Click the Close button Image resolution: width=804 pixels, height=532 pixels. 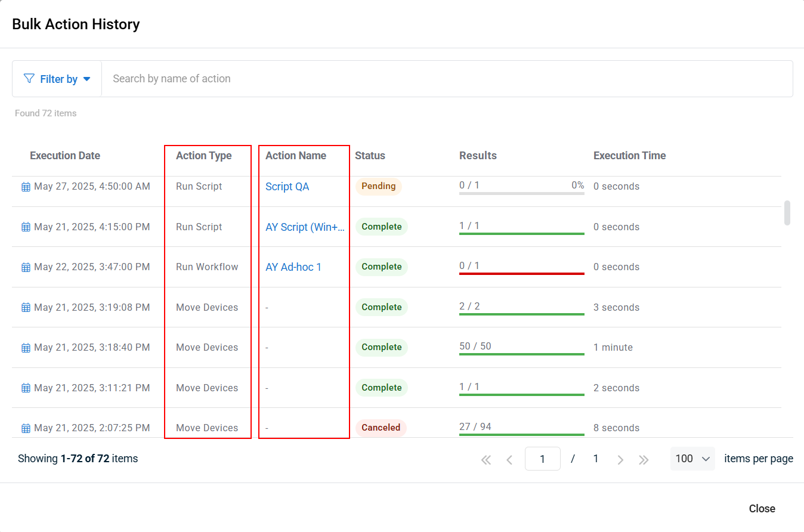point(762,509)
